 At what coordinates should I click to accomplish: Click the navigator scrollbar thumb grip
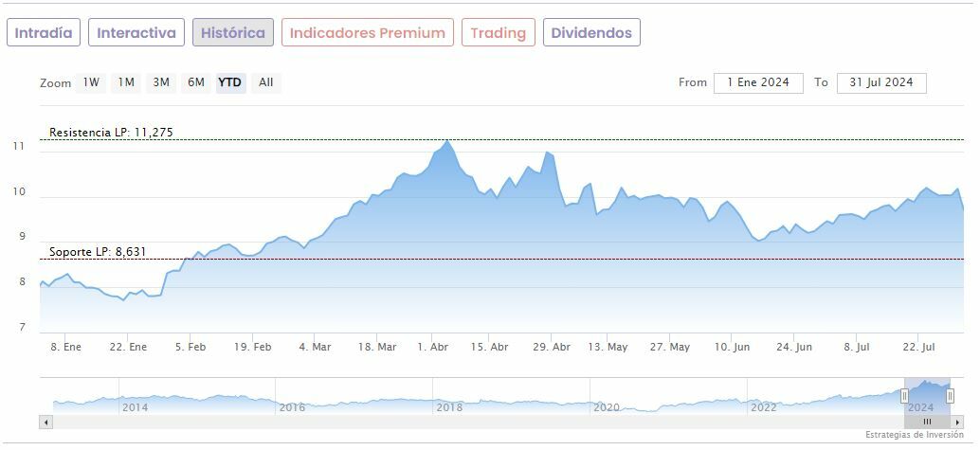tap(927, 422)
